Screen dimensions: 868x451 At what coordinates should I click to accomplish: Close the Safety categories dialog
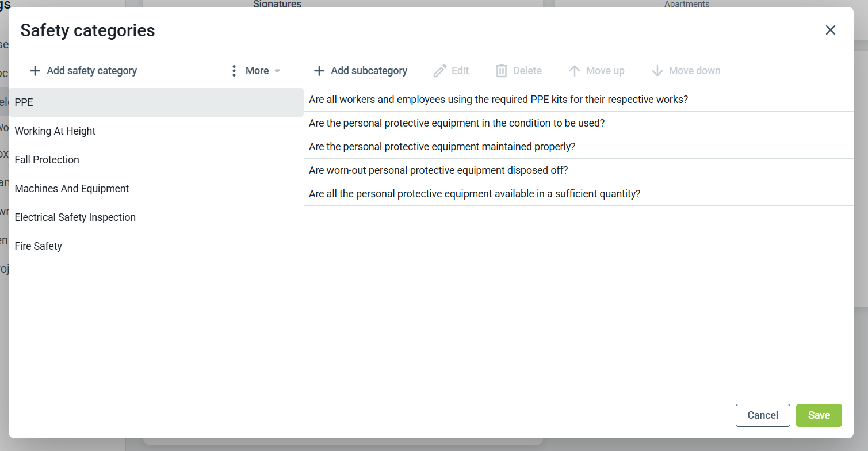tap(831, 30)
